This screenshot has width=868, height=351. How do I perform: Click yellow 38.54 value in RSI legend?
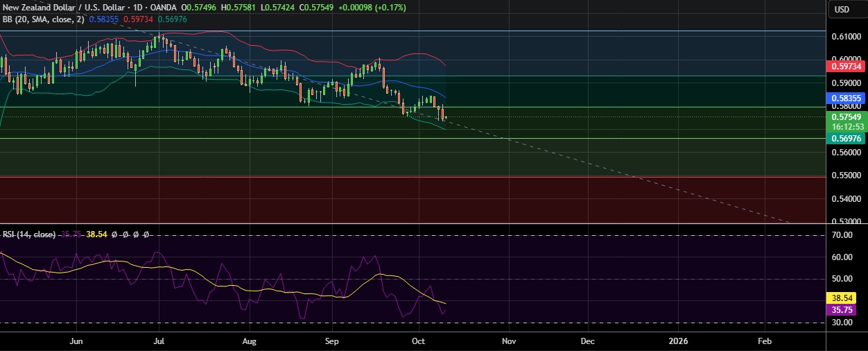[x=96, y=234]
